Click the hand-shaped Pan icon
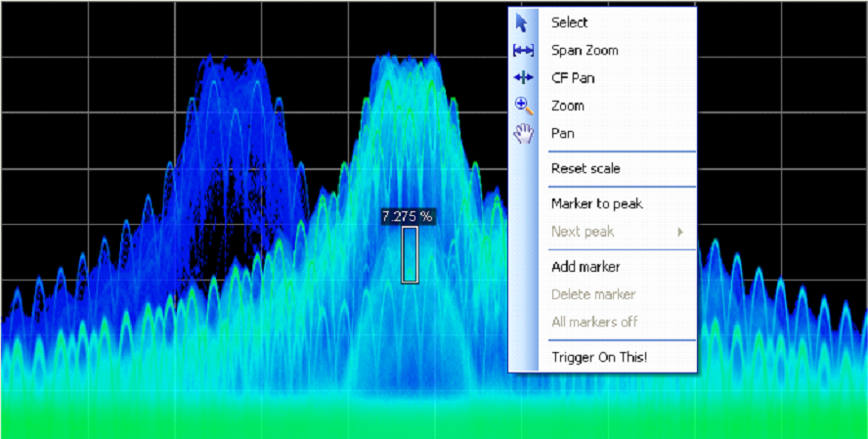Screen dimensions: 868x439 [x=523, y=134]
